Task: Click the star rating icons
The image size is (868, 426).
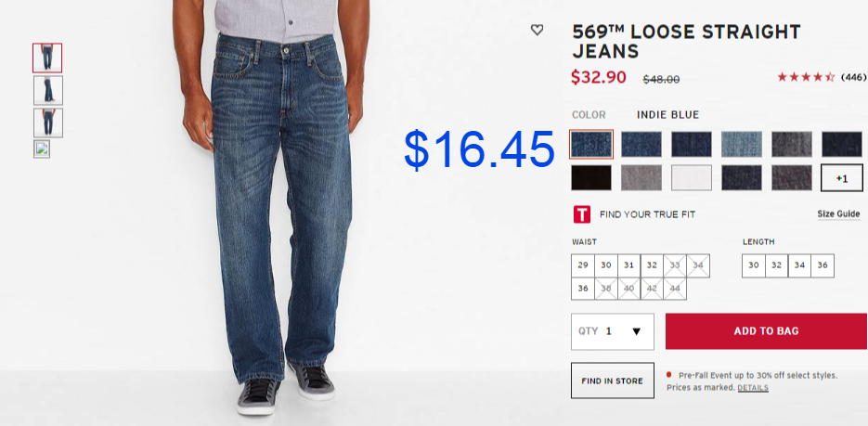Action: tap(806, 77)
